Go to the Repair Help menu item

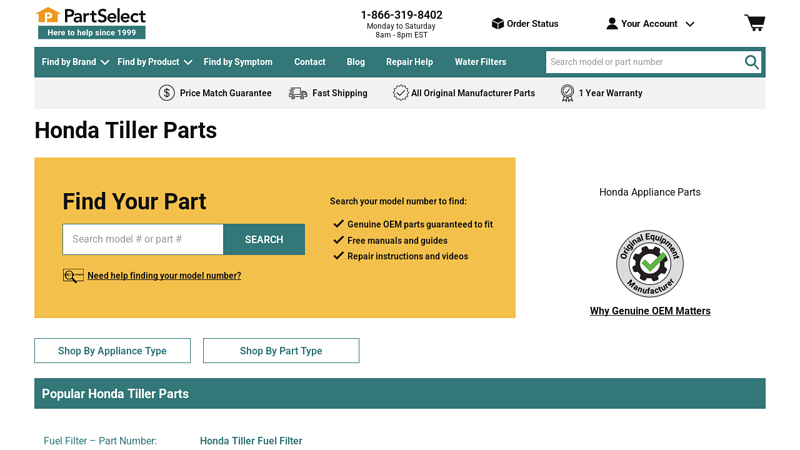[x=409, y=62]
